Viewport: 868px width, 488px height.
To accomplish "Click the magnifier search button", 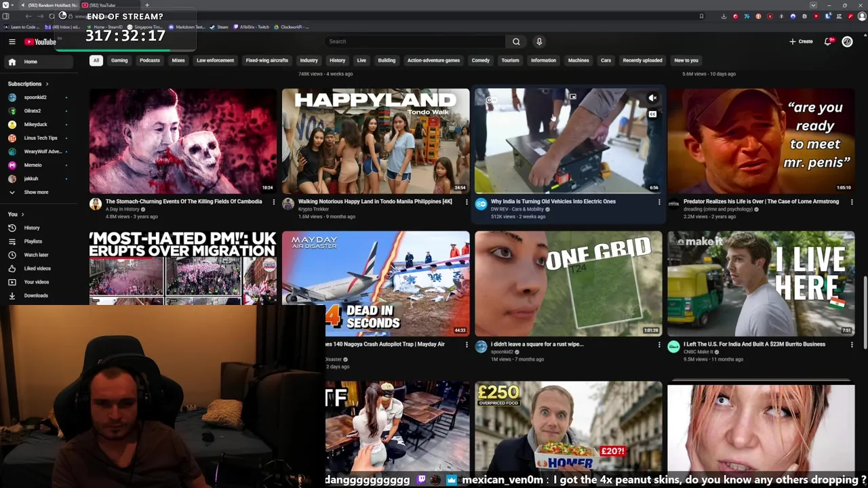I will (516, 41).
